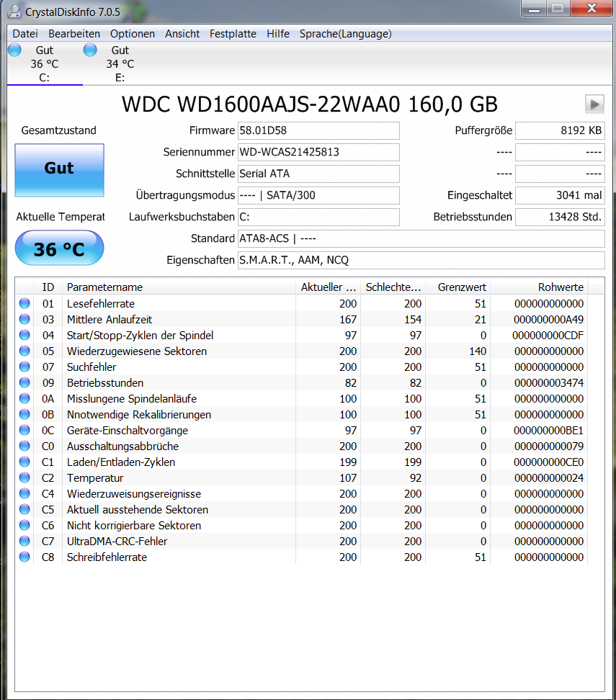This screenshot has height=700, width=616.
Task: Click the Betriebsstunden field 13428 Std.
Action: pyautogui.click(x=560, y=217)
